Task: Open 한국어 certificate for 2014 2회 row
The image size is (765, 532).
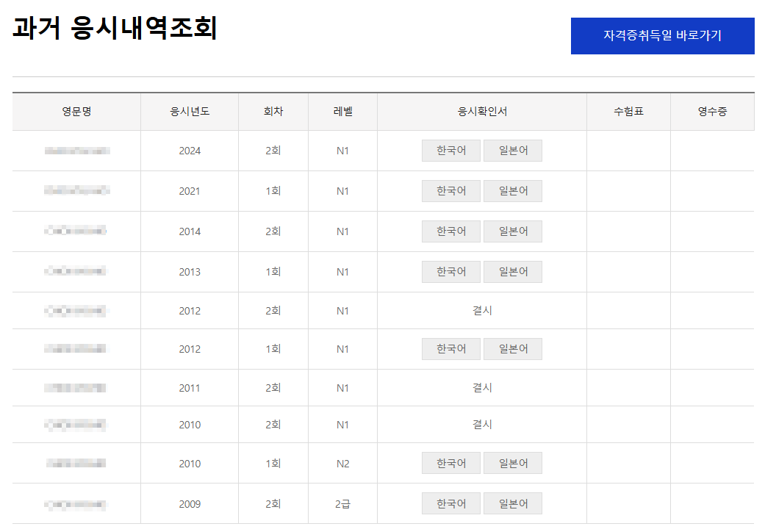Action: [450, 231]
